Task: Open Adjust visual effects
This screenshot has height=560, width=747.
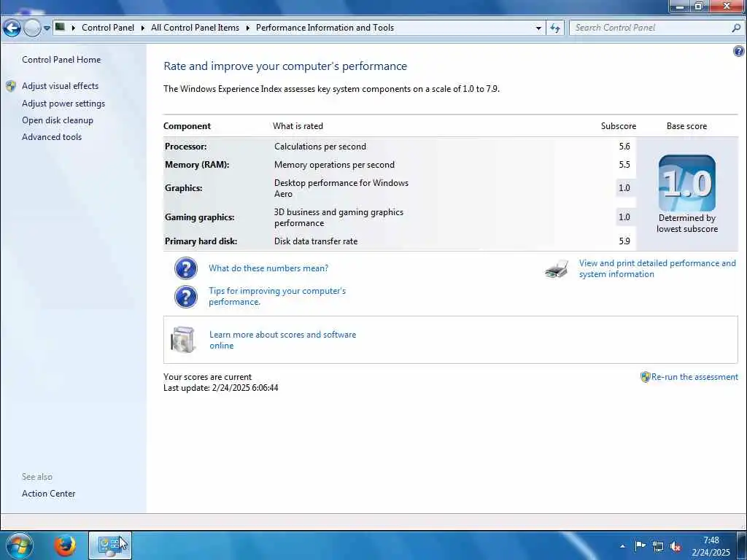Action: [x=60, y=86]
